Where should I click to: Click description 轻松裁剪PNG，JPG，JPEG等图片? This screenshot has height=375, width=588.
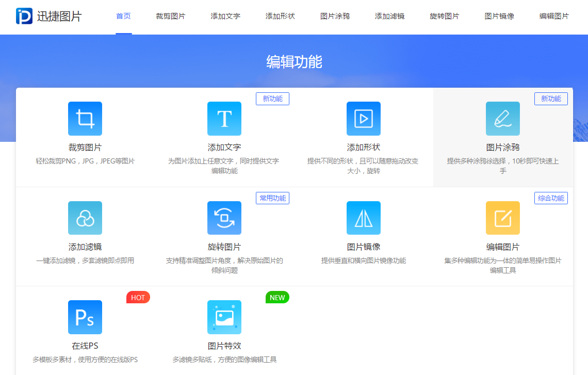[x=85, y=161]
